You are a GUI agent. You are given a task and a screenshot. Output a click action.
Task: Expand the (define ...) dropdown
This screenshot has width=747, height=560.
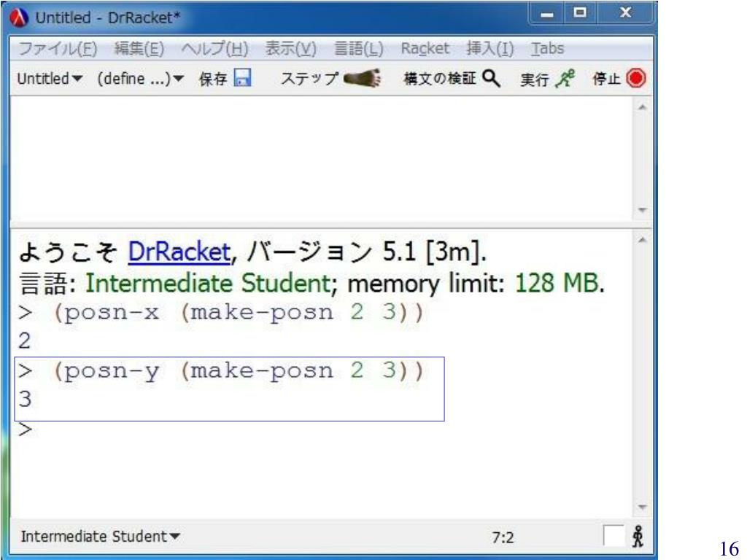point(140,79)
